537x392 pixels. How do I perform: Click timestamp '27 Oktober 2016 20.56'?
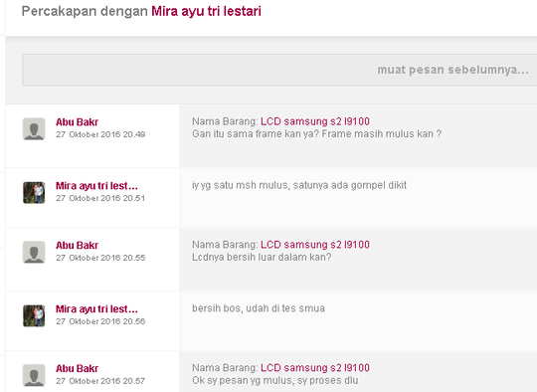point(100,321)
